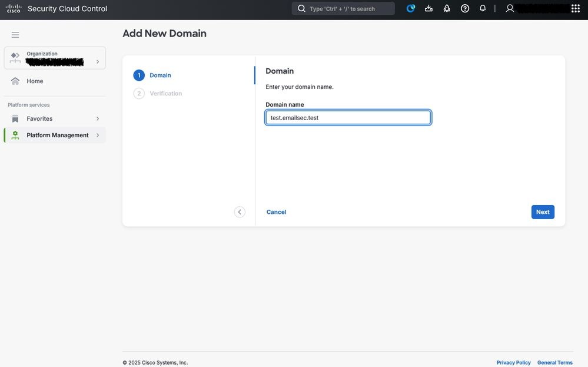Open the rocket launch icon
This screenshot has height=367, width=588.
pyautogui.click(x=447, y=8)
